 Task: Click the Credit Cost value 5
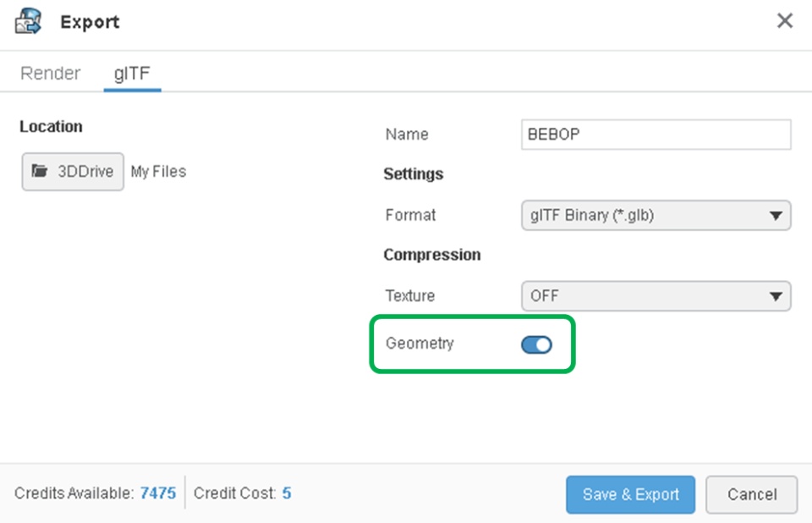(287, 493)
